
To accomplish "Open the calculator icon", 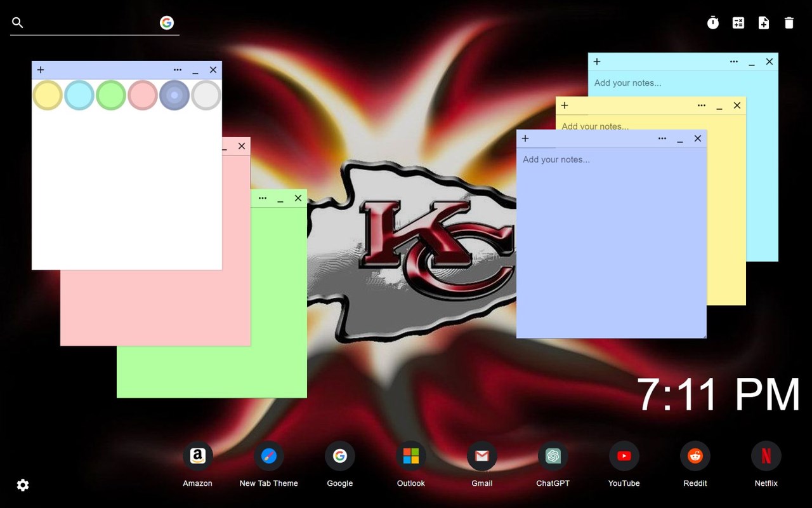I will click(x=738, y=23).
